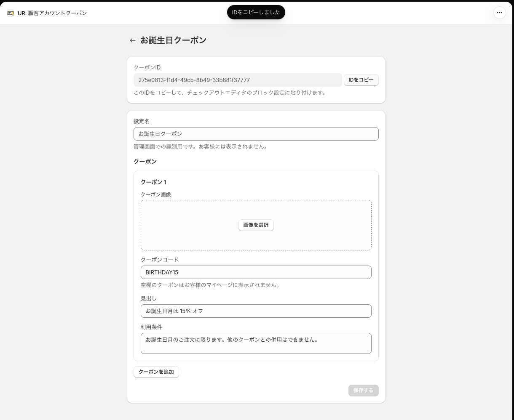
Task: Open the three-dot more actions menu
Action: (499, 13)
